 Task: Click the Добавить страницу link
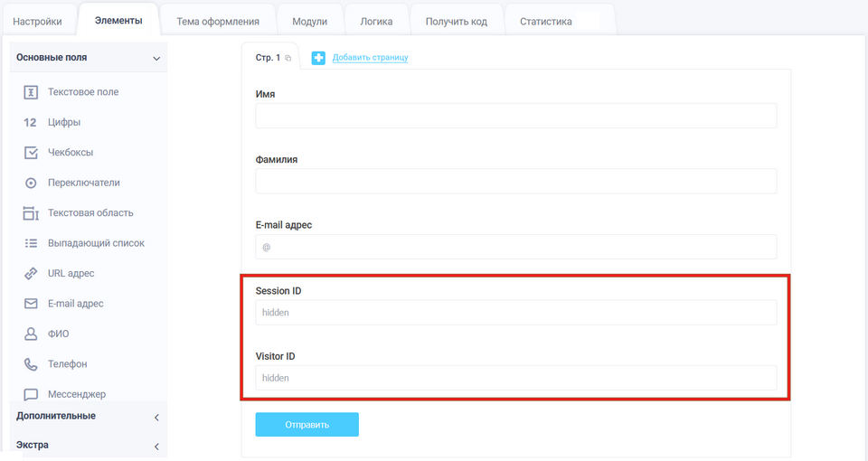point(370,58)
